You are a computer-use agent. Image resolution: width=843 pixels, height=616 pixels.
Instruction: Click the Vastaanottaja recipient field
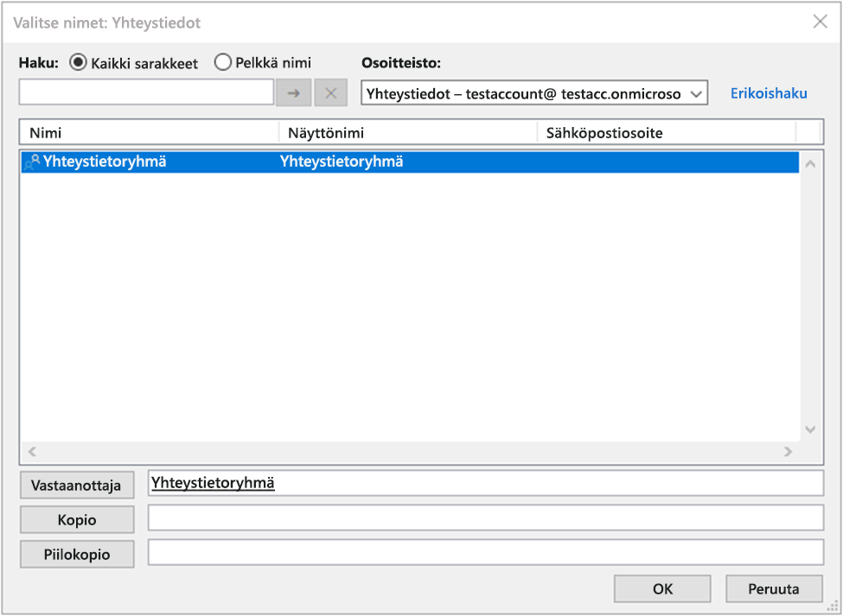coord(485,483)
